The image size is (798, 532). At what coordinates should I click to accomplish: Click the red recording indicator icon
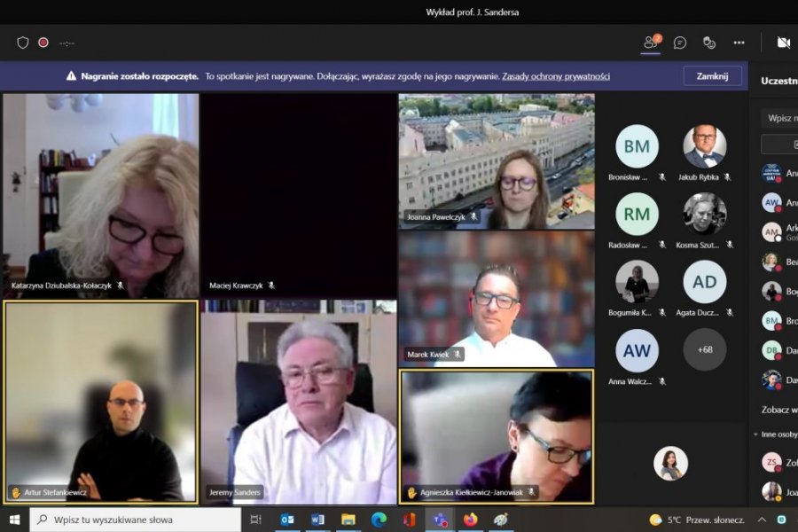point(43,43)
